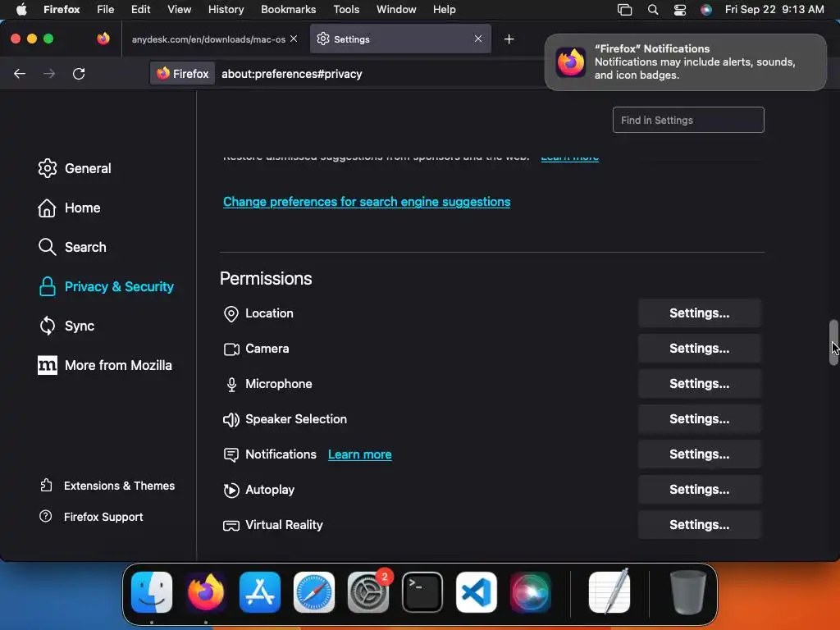Click the Camera permission icon

[231, 349]
